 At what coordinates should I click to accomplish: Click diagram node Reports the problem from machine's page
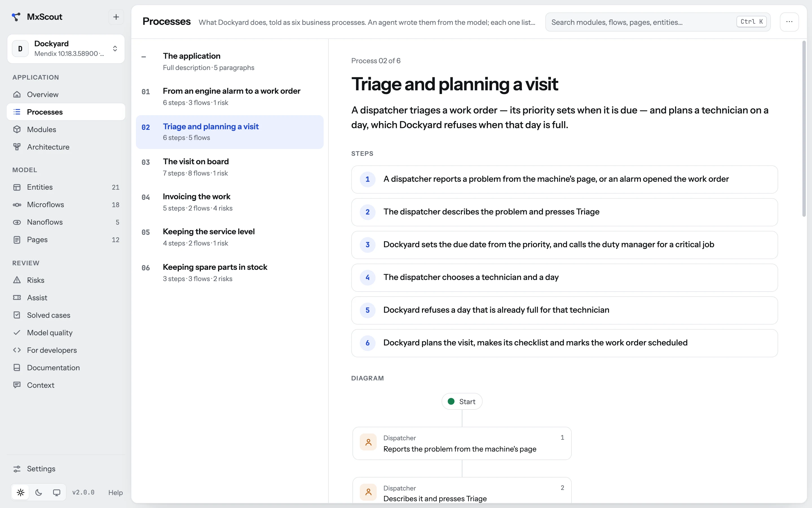(462, 443)
